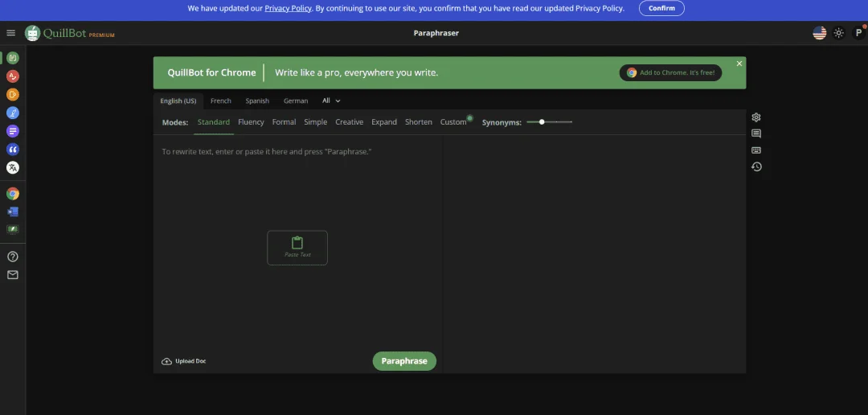Click the Paste Text clipboard button
The height and width of the screenshot is (415, 868).
point(297,248)
